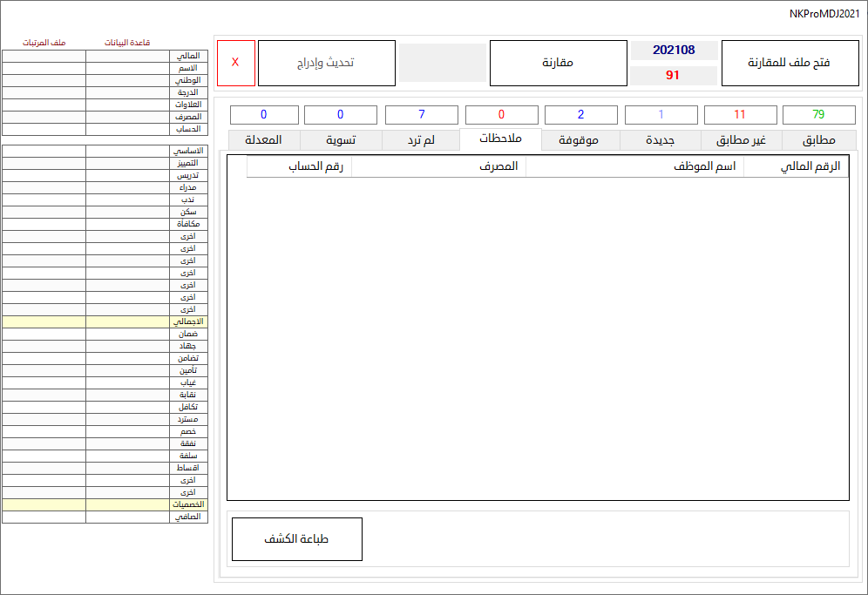Open the غير مطابق tab
Viewport: 868px width, 595px height.
click(742, 140)
